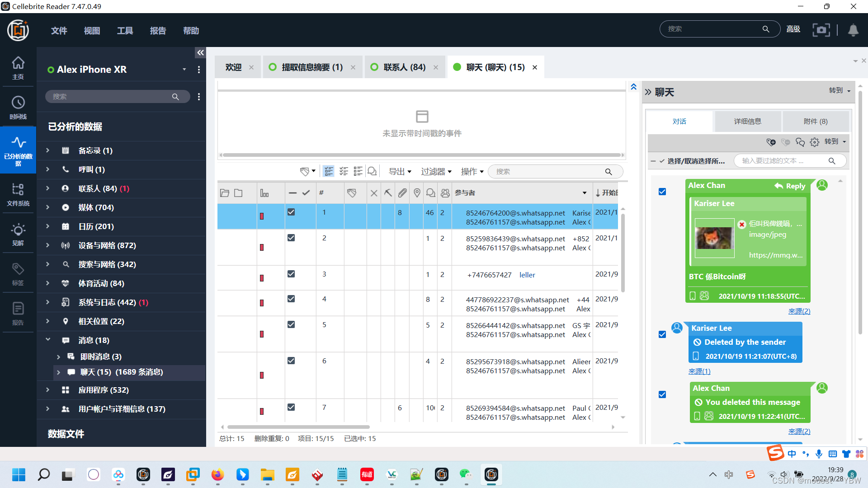Click the conversation bubble icon in the table toolbar
The width and height of the screenshot is (868, 488).
coord(372,172)
